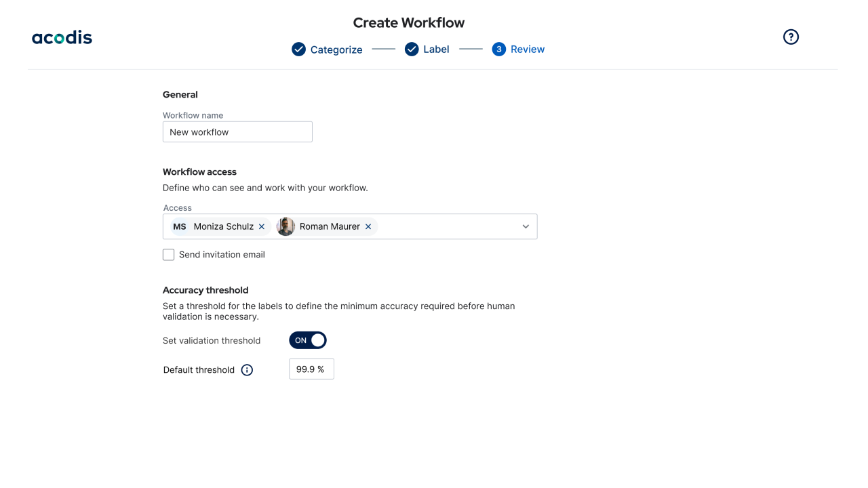Enable the Send invitation email checkbox
The width and height of the screenshot is (868, 488).
[169, 255]
